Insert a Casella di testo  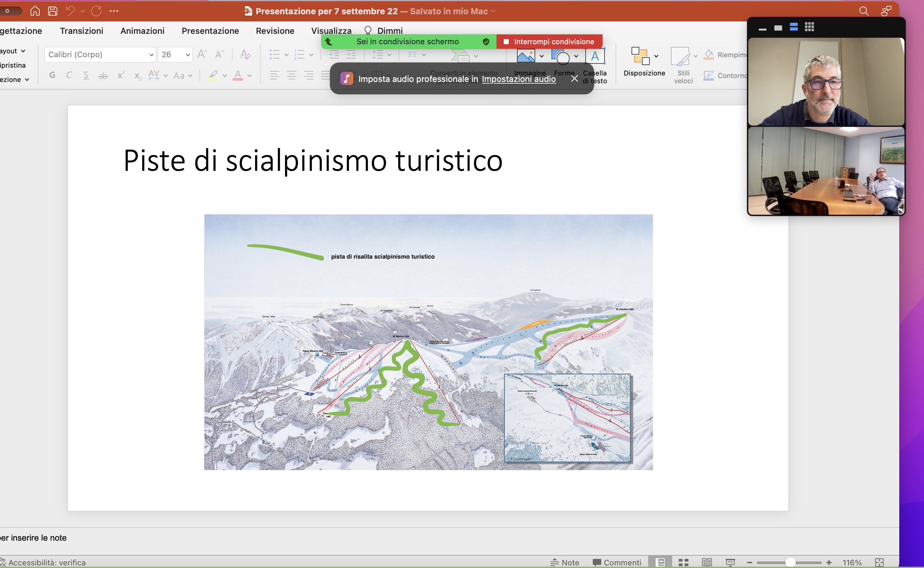pos(595,56)
